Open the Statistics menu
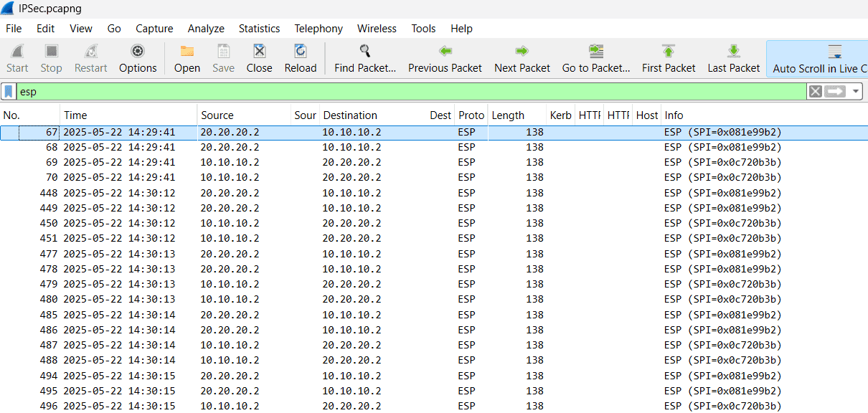 (259, 29)
